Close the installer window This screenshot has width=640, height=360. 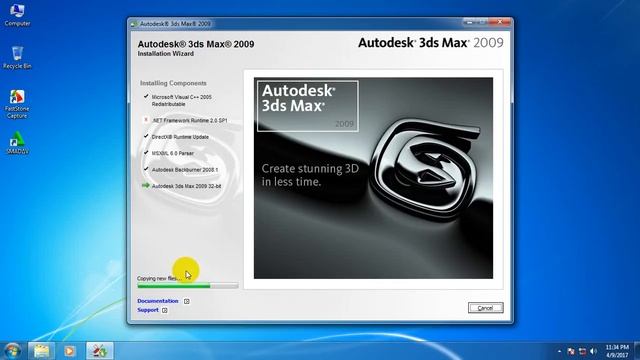(x=500, y=22)
